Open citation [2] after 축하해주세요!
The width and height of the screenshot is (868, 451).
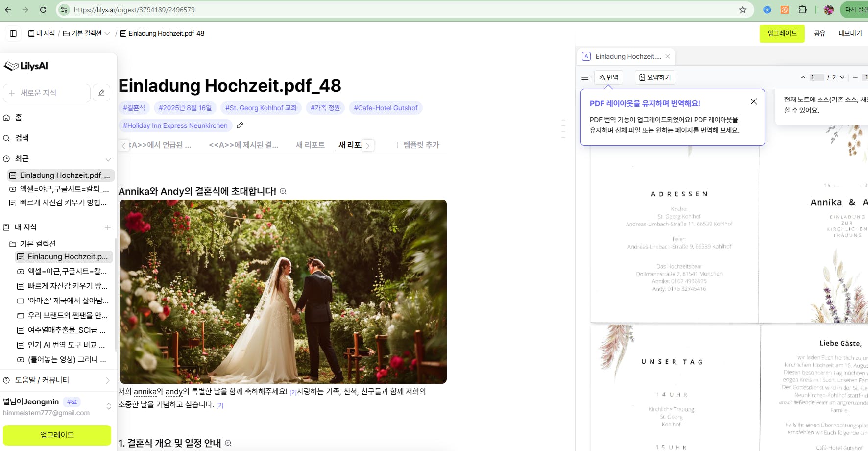pyautogui.click(x=293, y=392)
